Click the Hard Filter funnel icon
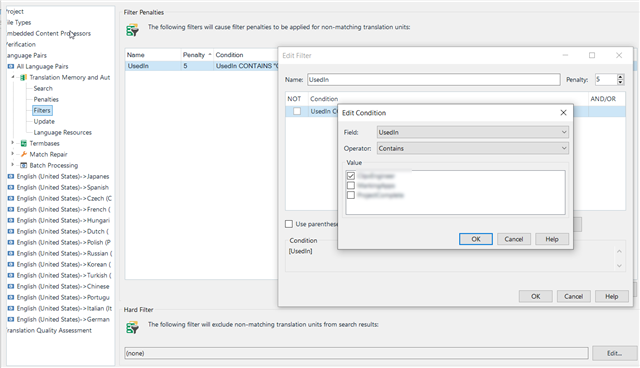Image resolution: width=640 pixels, height=368 pixels. coord(132,327)
